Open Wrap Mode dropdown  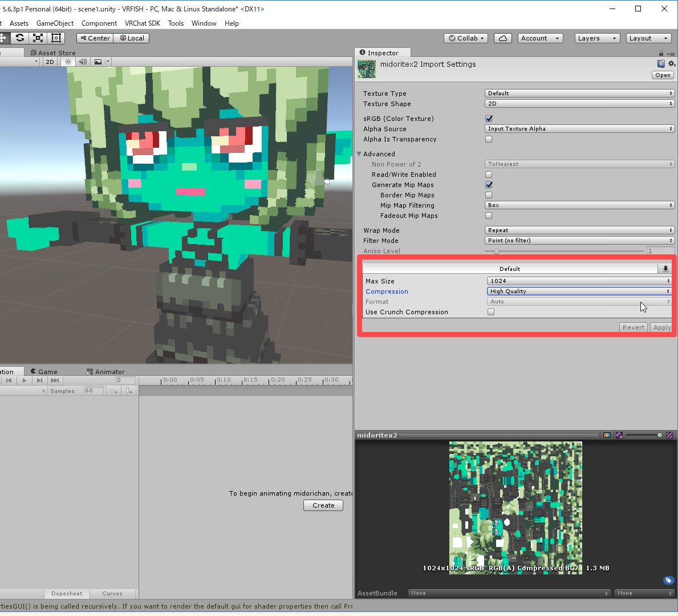pos(579,230)
